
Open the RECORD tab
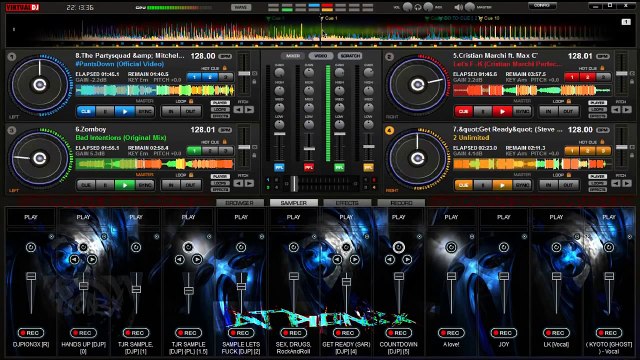pyautogui.click(x=401, y=202)
